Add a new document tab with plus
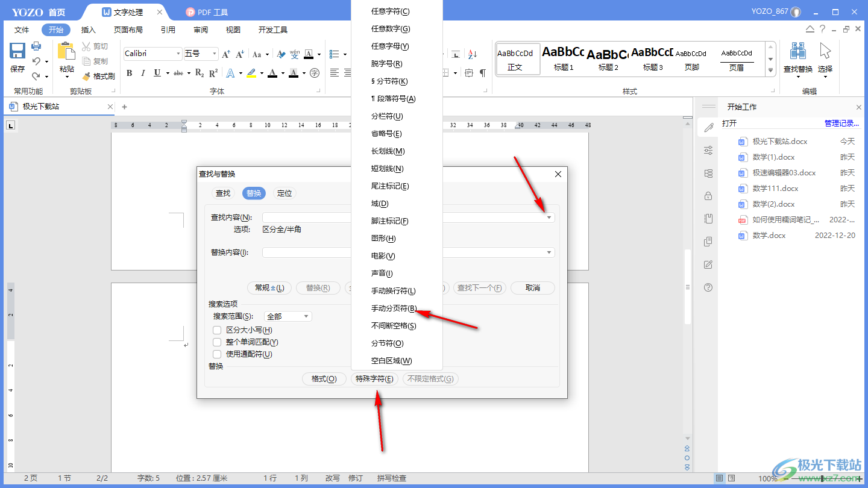 pos(125,107)
